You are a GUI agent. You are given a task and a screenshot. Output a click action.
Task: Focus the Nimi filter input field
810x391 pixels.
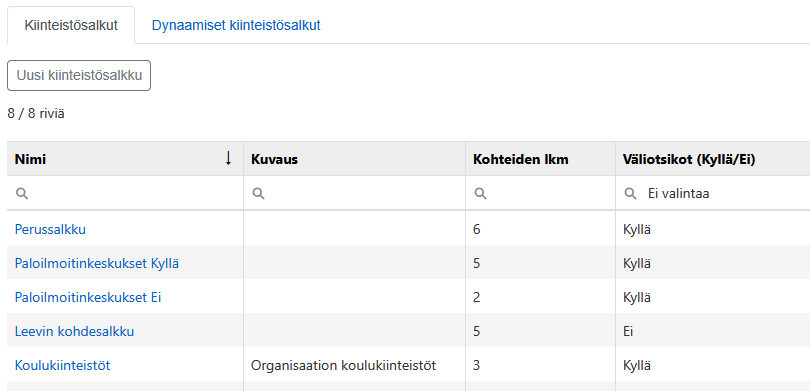tap(125, 194)
